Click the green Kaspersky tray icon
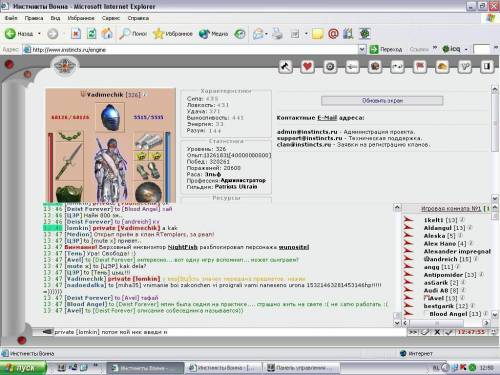Viewport: 500px width, 375px height. tap(472, 368)
